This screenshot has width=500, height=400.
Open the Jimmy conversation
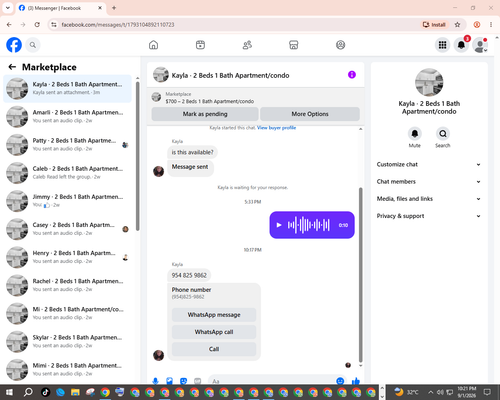[67, 201]
